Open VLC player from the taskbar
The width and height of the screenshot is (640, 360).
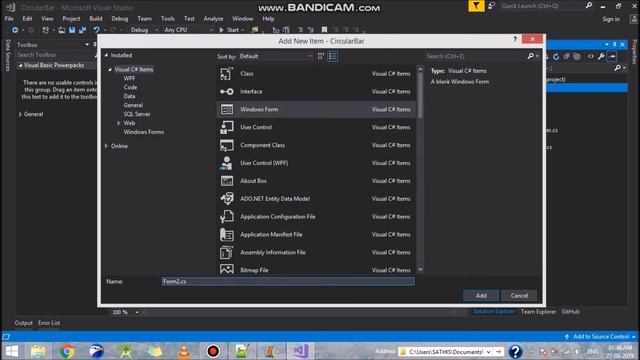click(x=184, y=351)
